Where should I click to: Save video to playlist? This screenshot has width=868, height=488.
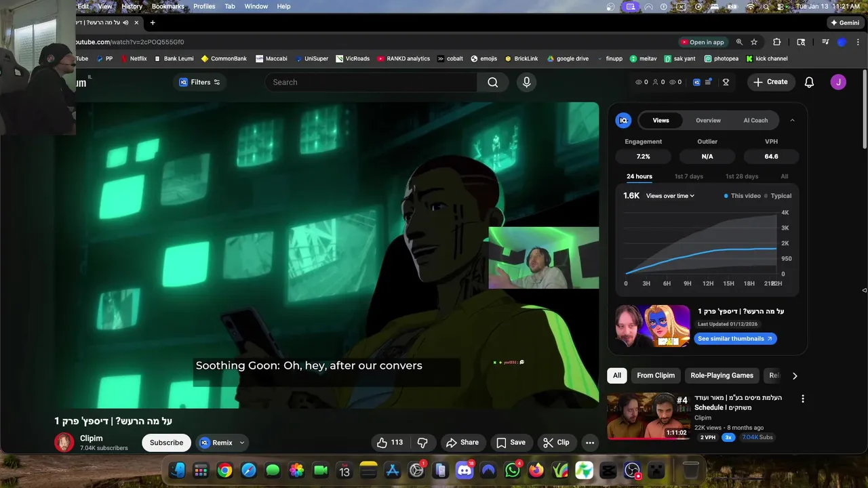tap(511, 443)
